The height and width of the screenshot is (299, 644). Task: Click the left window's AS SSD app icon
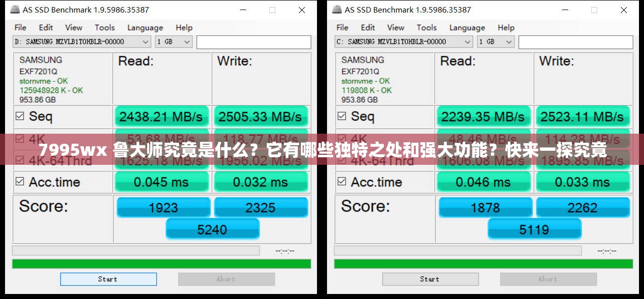15,10
